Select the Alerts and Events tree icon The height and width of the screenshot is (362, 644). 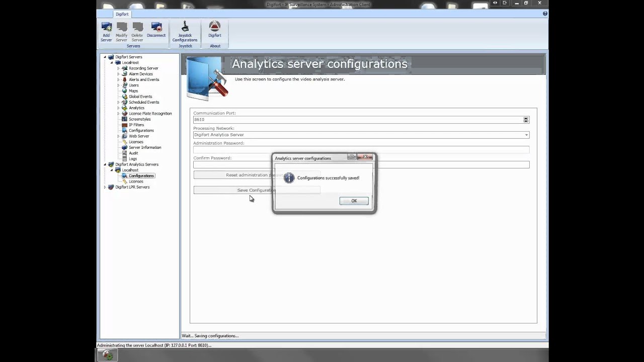124,79
